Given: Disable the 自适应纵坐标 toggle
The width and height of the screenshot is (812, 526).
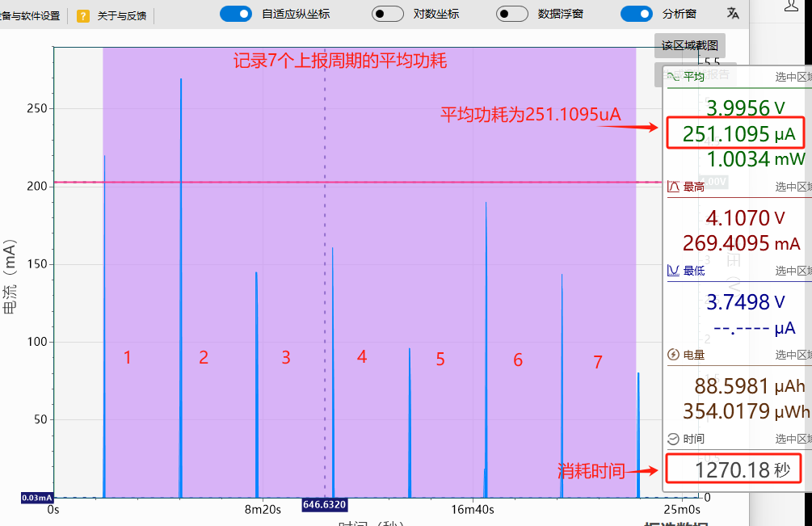Looking at the screenshot, I should point(236,14).
